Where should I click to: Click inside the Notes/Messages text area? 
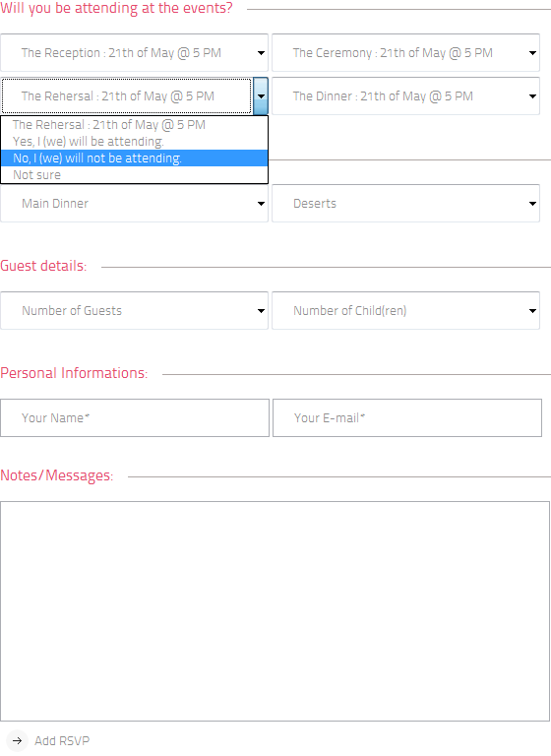point(275,611)
